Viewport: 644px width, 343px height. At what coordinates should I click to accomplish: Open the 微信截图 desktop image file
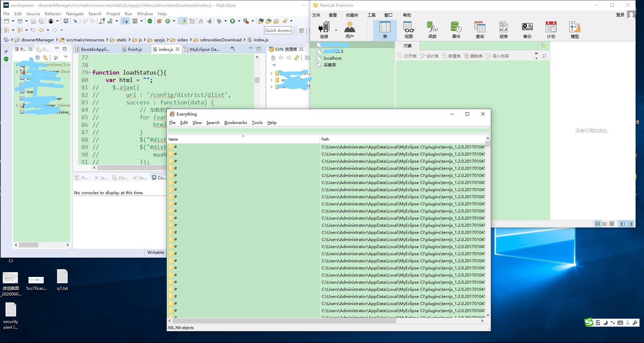(11, 284)
